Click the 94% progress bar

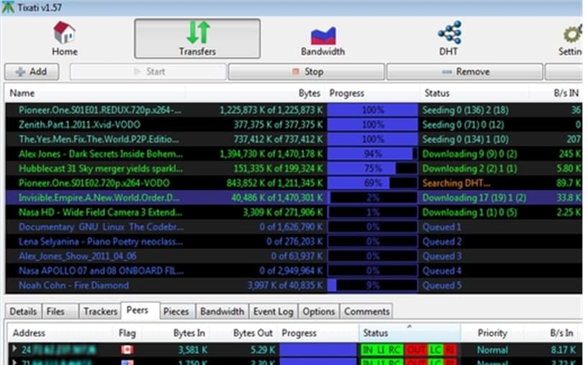[x=372, y=154]
